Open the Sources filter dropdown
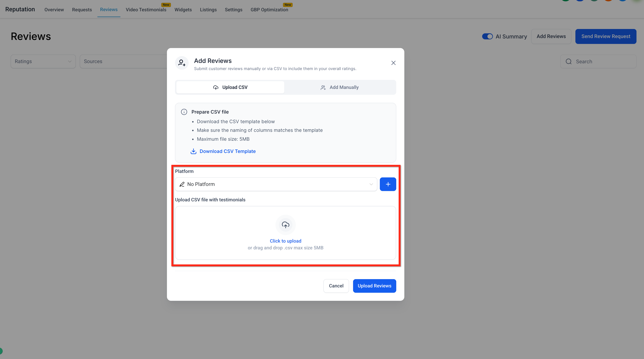 tap(123, 62)
